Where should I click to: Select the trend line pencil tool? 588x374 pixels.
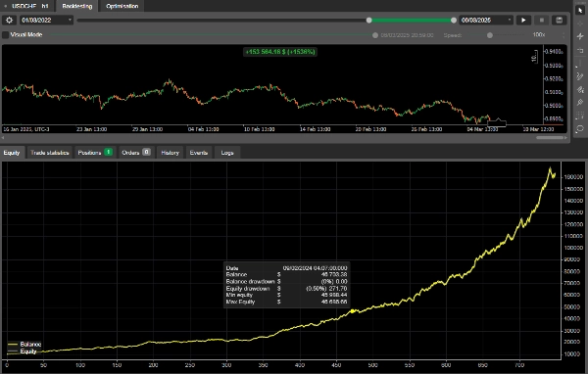tap(580, 76)
